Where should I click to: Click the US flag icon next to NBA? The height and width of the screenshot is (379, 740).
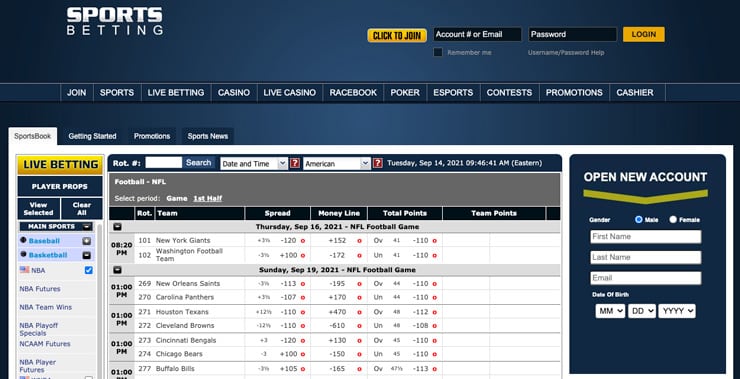click(x=25, y=270)
